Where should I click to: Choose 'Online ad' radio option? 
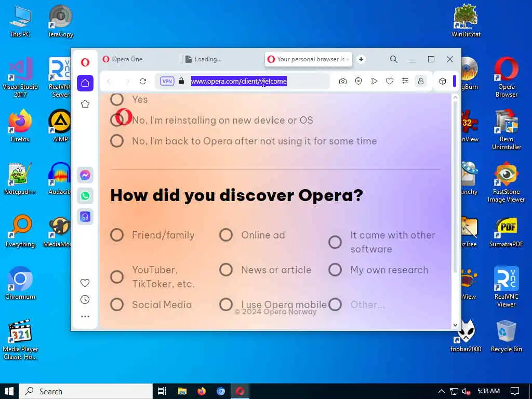[226, 235]
